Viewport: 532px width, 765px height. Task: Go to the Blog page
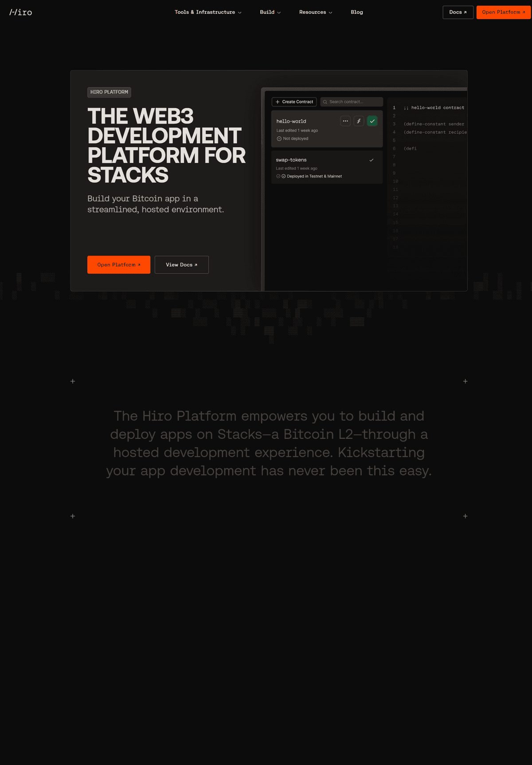[357, 12]
